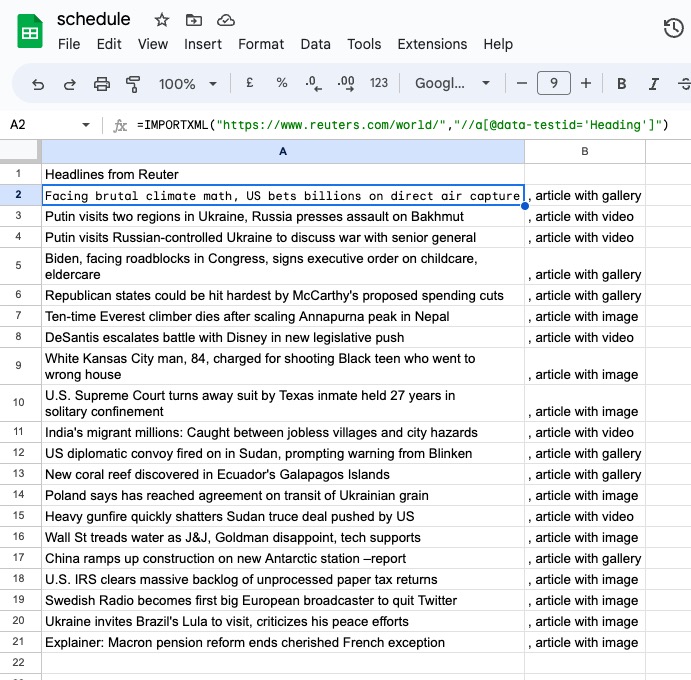Click 'article with video' cell in row 8
The image size is (691, 680).
585,338
